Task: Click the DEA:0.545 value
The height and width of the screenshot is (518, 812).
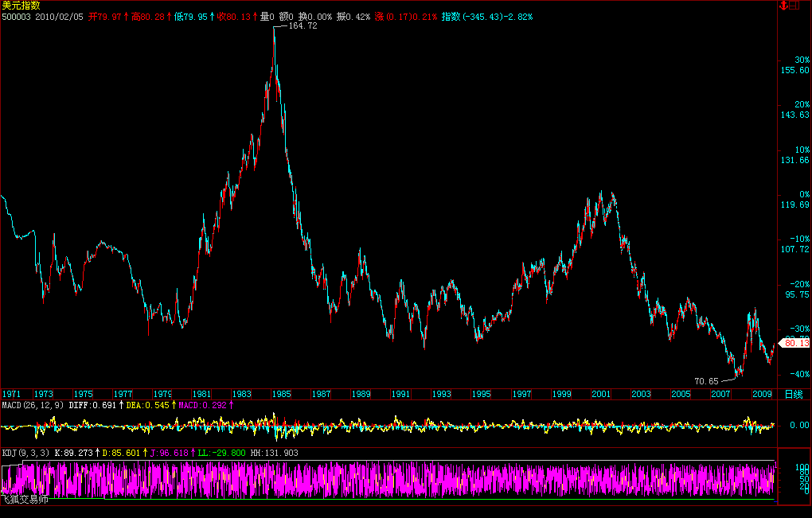Action: (147, 405)
